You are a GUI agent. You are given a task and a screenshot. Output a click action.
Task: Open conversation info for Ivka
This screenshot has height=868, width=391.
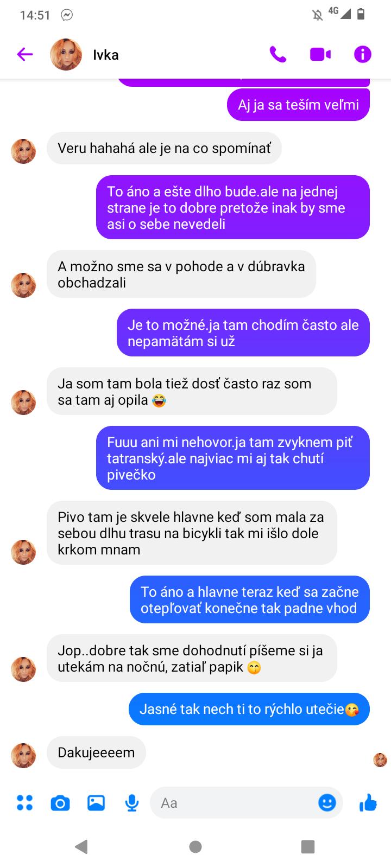(x=362, y=54)
